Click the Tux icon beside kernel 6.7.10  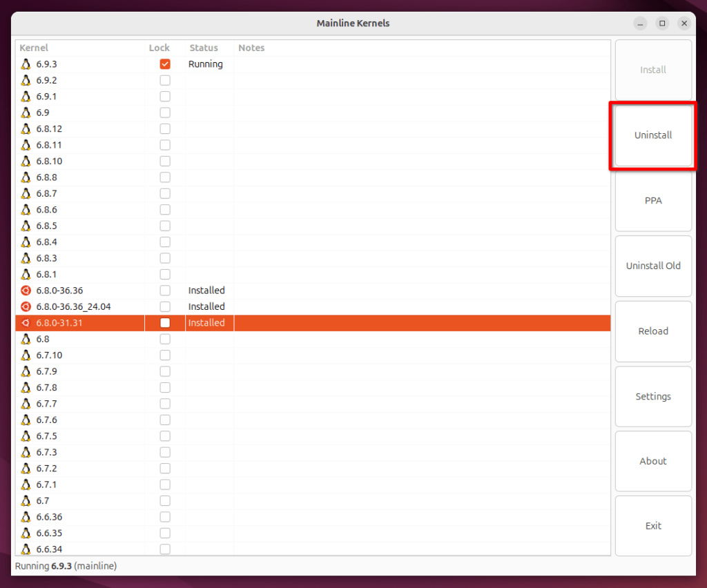coord(26,355)
